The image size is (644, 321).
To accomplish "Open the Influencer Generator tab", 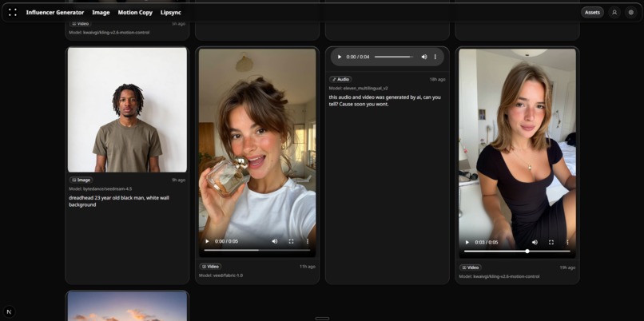I will [55, 12].
